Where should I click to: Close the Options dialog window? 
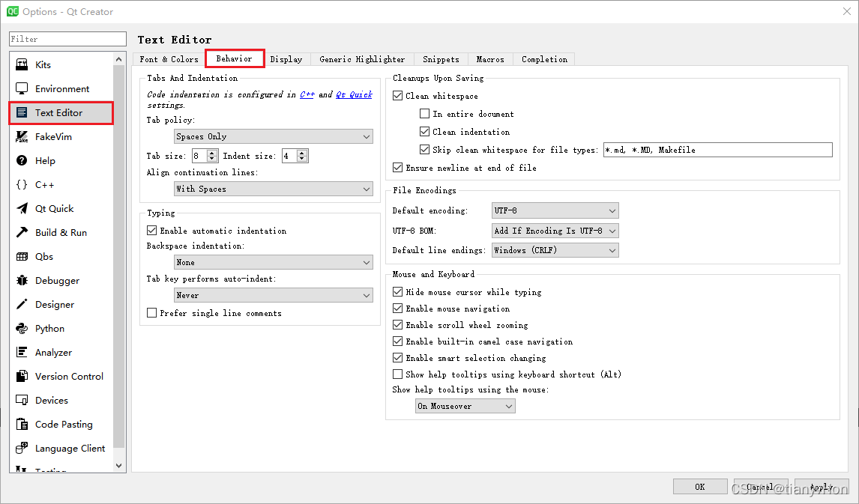[846, 11]
